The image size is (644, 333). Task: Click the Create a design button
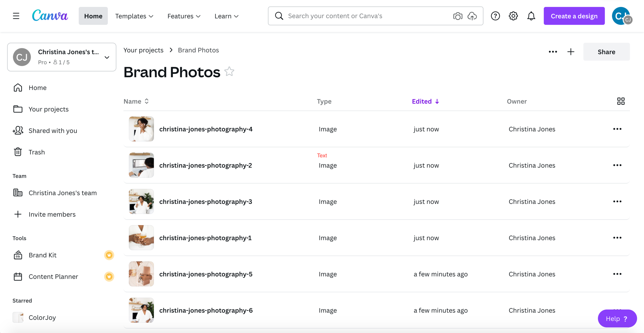[574, 16]
